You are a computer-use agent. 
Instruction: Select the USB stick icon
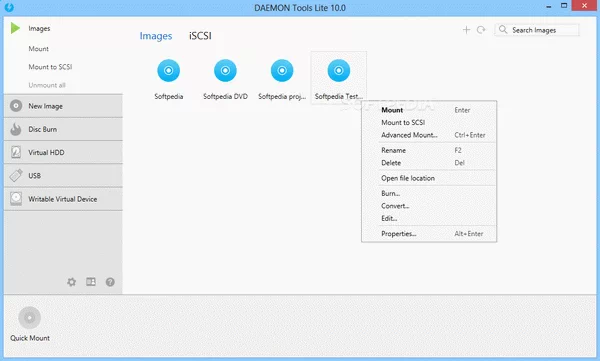point(16,175)
